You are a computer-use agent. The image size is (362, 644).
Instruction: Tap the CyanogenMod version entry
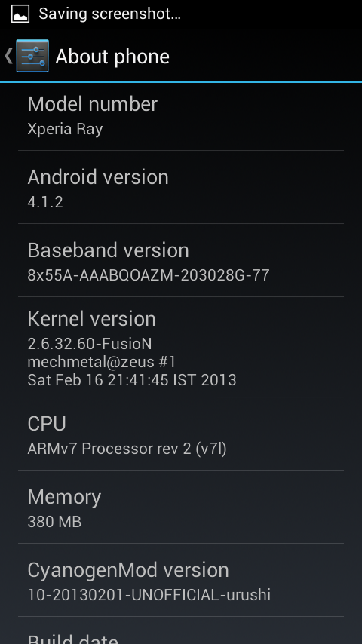click(x=181, y=580)
